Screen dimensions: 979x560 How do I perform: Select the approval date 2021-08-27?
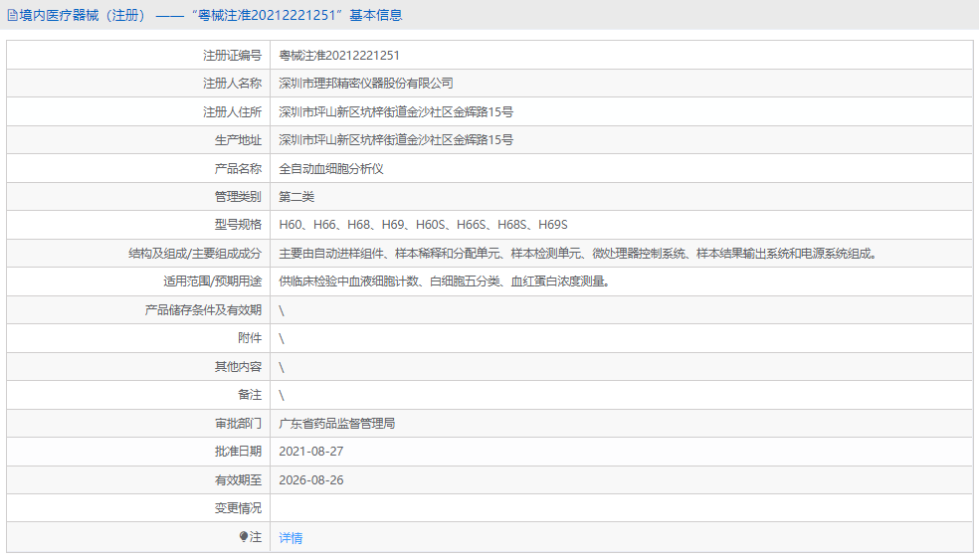coord(311,452)
